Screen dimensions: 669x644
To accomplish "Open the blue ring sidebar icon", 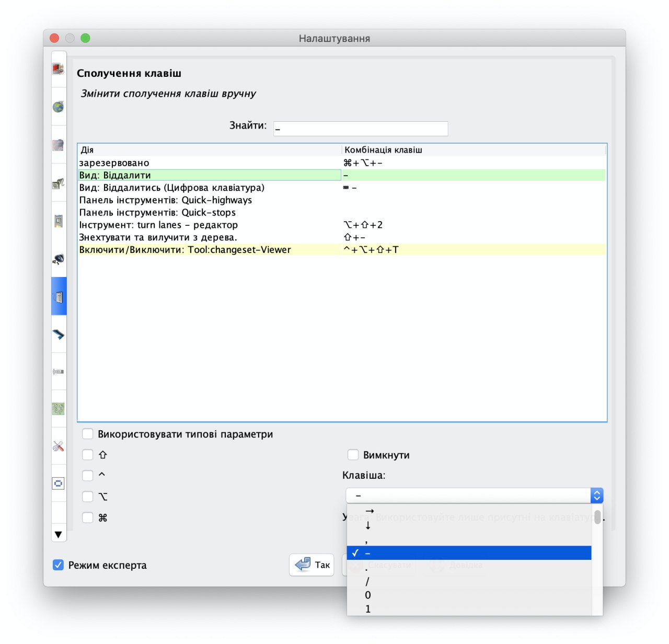I will [x=58, y=484].
